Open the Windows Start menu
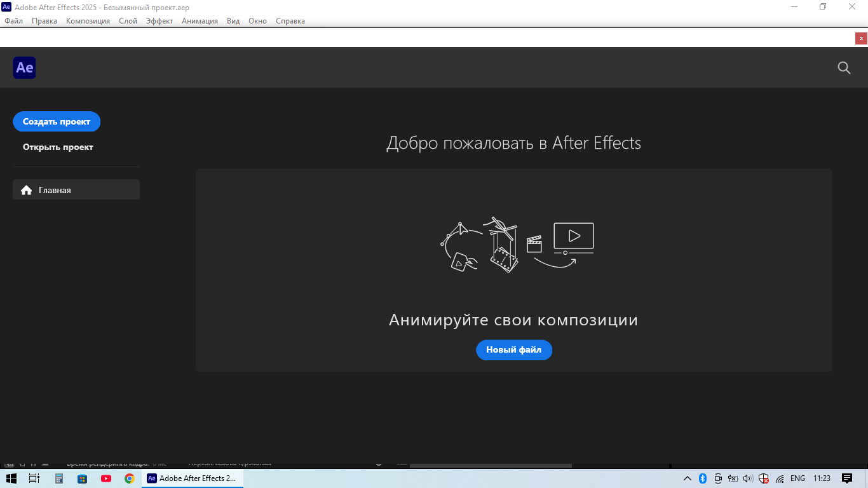Viewport: 868px width, 488px height. pyautogui.click(x=11, y=478)
